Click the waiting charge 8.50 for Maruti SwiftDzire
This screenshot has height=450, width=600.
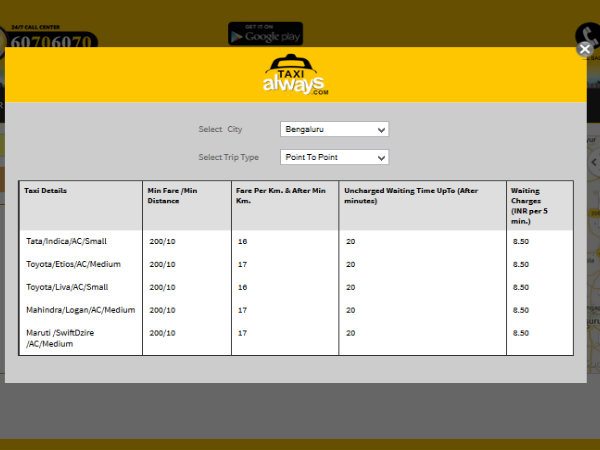click(521, 333)
